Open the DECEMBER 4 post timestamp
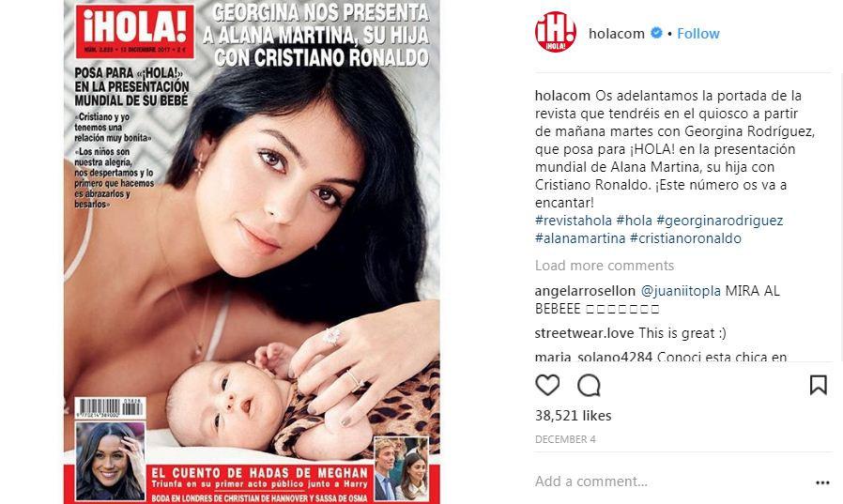 [565, 439]
